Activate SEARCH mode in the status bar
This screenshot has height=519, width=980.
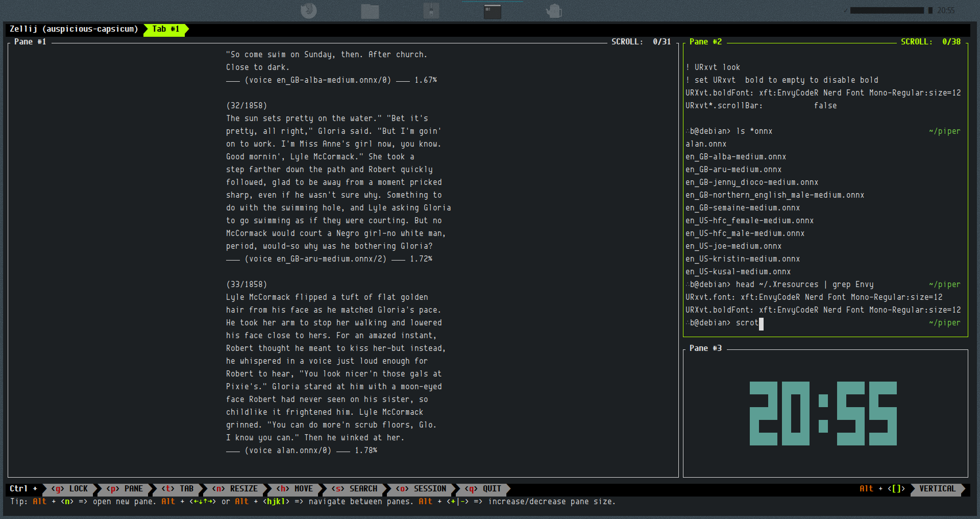tap(355, 489)
